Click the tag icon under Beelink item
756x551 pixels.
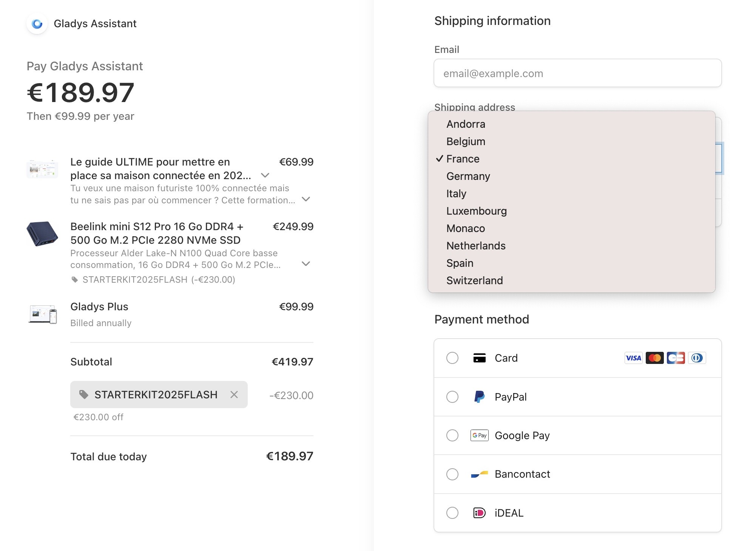click(x=75, y=280)
